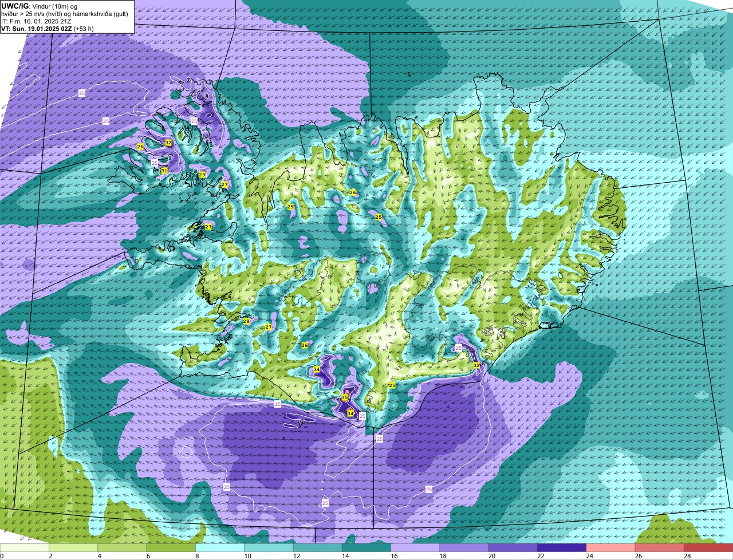Select the yellow 28 gust label on the map
733x560 pixels.
coord(246,321)
